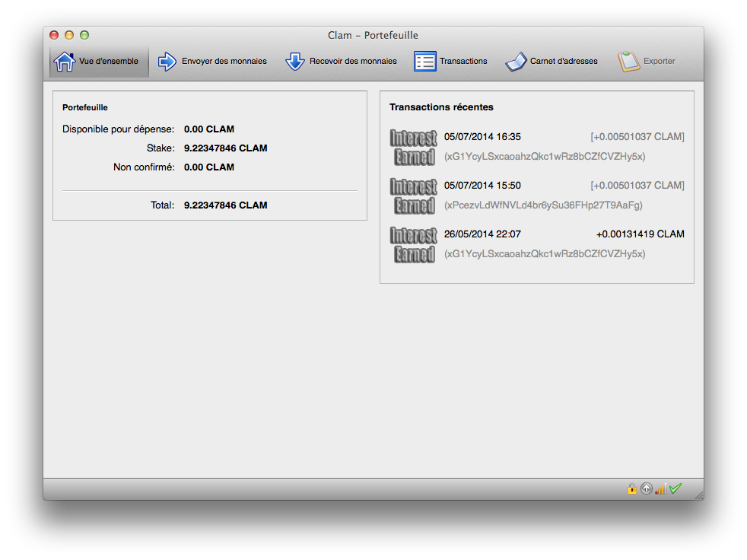Select the date 05/07/2014 16:35

pyautogui.click(x=482, y=137)
